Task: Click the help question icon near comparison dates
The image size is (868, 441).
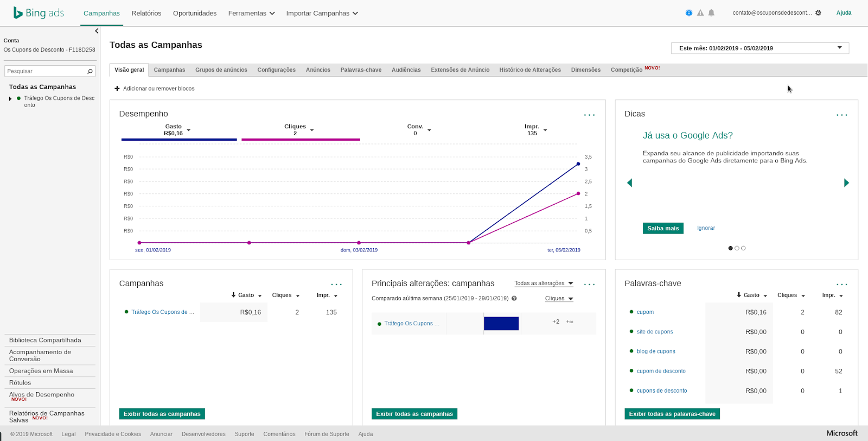Action: (514, 298)
